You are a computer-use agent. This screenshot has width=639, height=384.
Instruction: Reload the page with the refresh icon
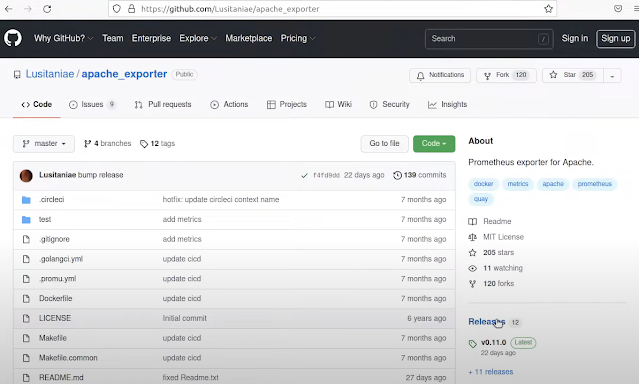[x=47, y=9]
